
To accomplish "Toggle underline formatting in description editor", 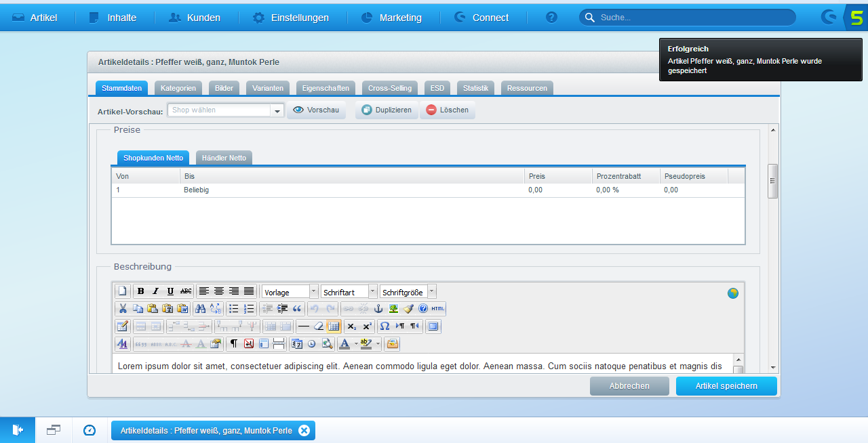I will pos(170,291).
